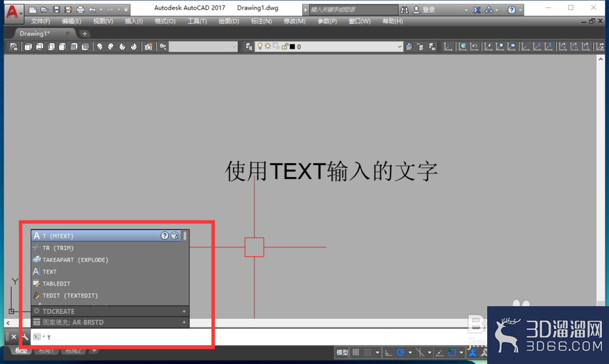Screen dimensions: 609x364
Task: Click the New drawing icon
Action: pos(33,10)
